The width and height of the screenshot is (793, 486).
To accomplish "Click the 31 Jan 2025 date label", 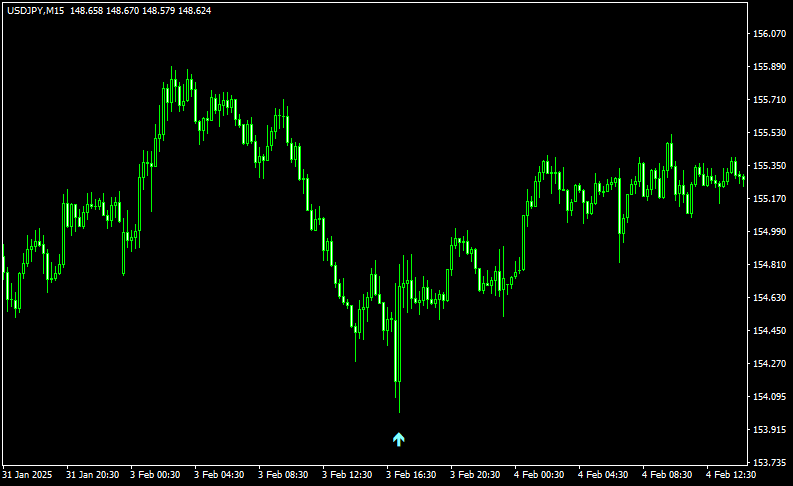I will pos(29,474).
